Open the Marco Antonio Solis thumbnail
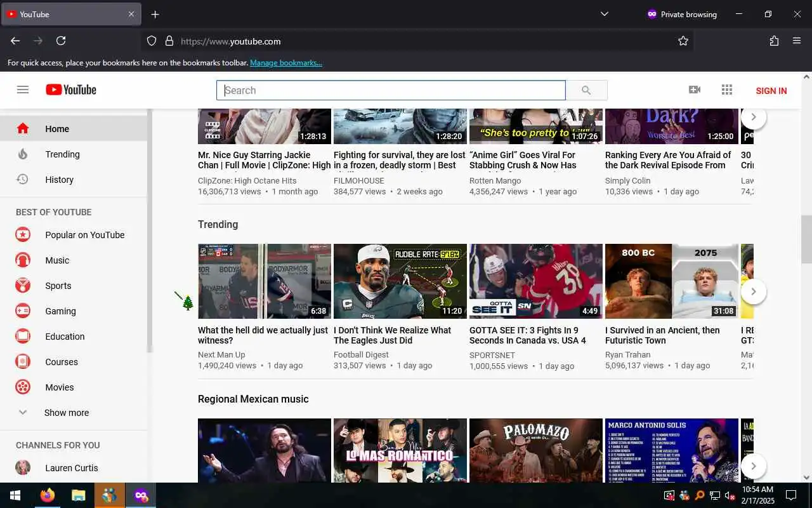This screenshot has height=508, width=812. click(672, 450)
